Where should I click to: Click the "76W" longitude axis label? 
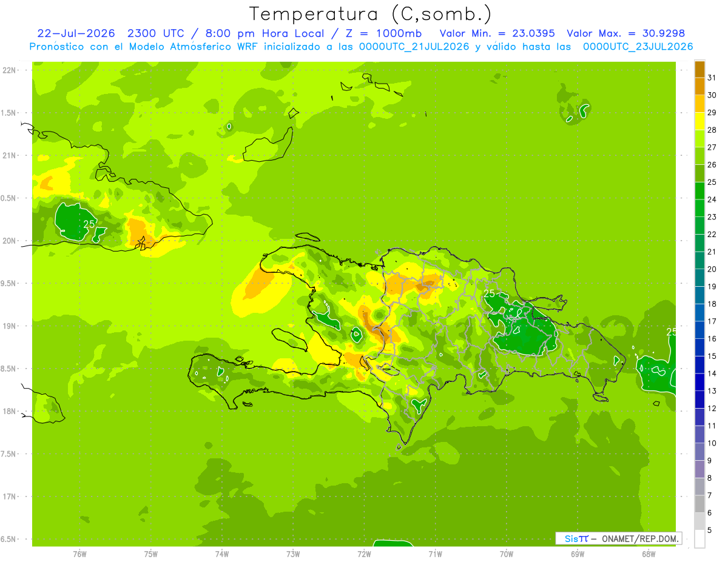click(x=79, y=554)
